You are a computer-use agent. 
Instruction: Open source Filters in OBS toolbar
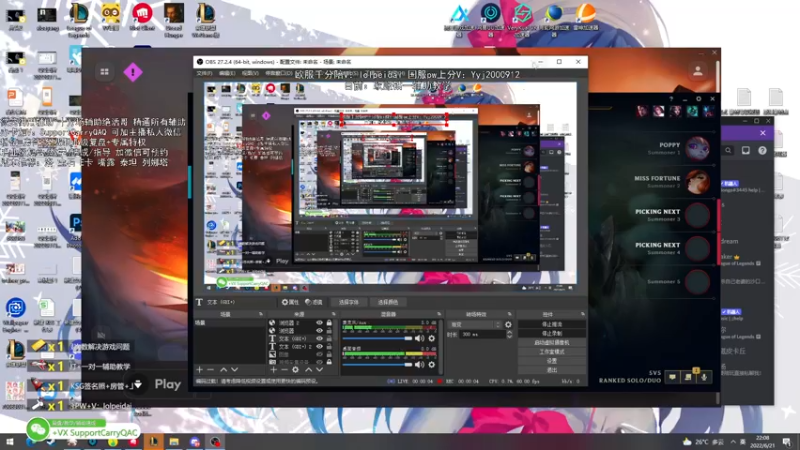[x=314, y=302]
